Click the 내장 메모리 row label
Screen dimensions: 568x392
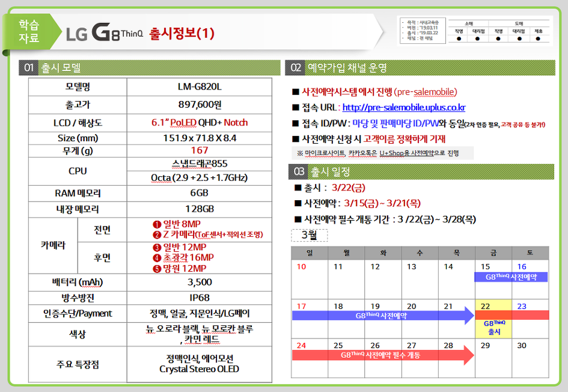tap(78, 209)
